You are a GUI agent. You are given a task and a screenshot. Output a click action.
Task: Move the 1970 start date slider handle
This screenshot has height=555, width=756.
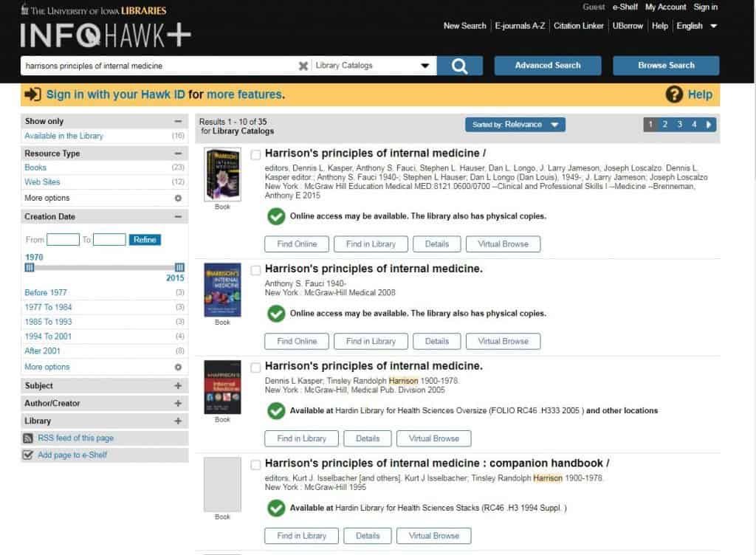(30, 267)
